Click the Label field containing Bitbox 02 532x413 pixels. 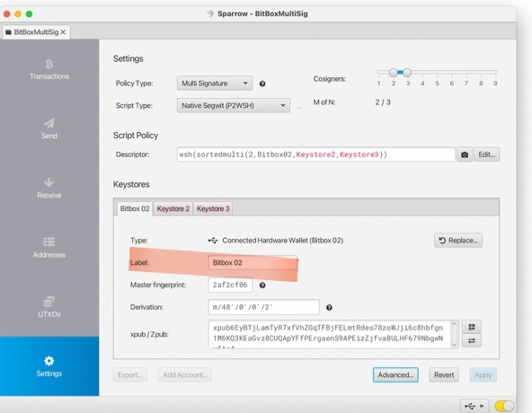coord(253,262)
